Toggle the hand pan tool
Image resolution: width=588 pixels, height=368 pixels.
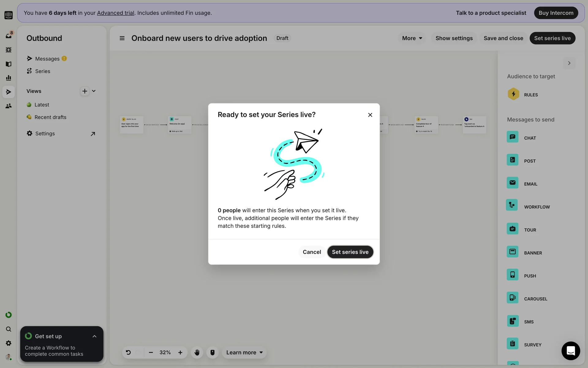(x=197, y=352)
